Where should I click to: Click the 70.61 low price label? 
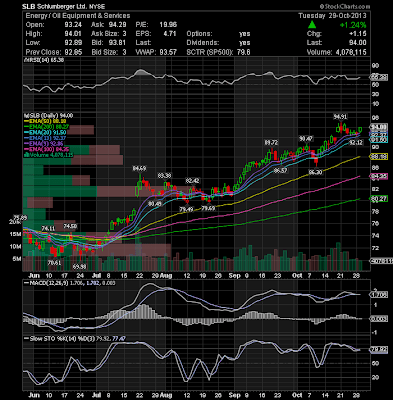[x=54, y=263]
